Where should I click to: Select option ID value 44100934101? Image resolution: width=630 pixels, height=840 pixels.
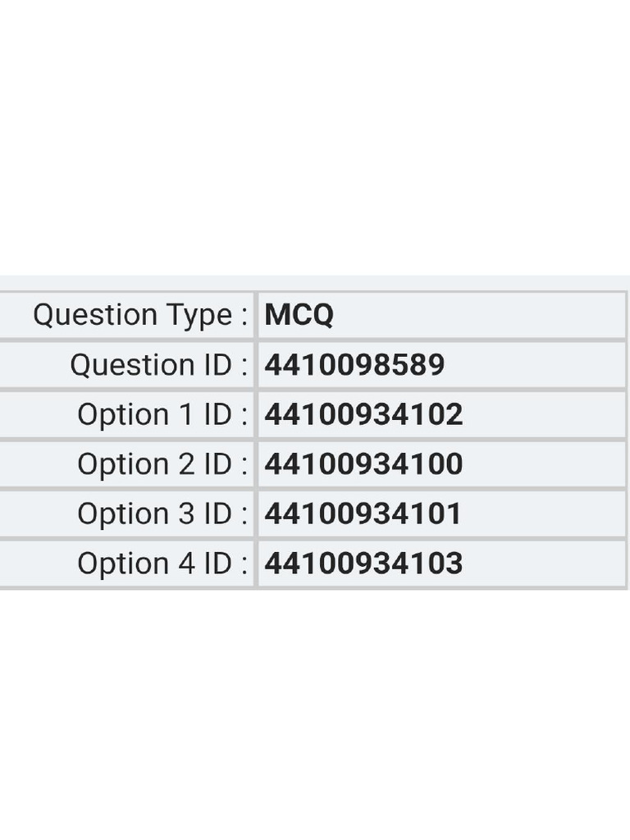point(363,514)
